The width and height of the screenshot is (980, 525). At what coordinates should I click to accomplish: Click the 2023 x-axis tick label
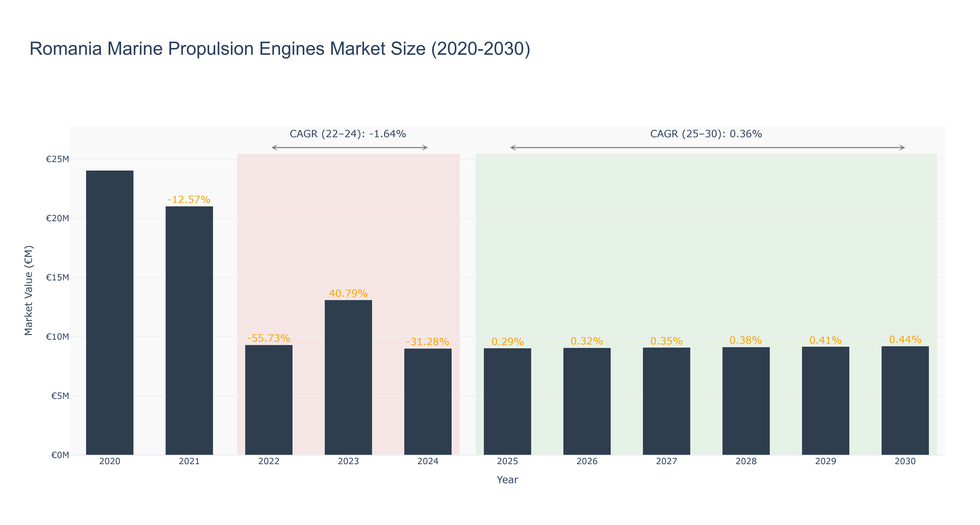point(348,461)
